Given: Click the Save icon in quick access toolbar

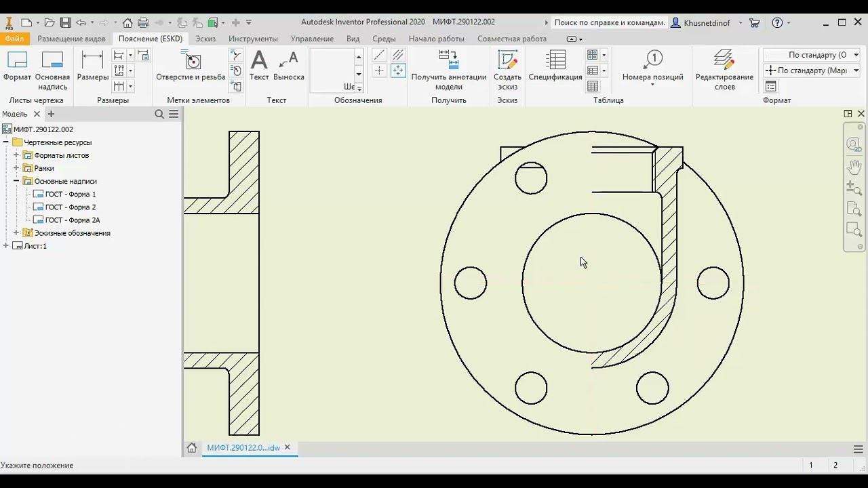Looking at the screenshot, I should click(65, 22).
